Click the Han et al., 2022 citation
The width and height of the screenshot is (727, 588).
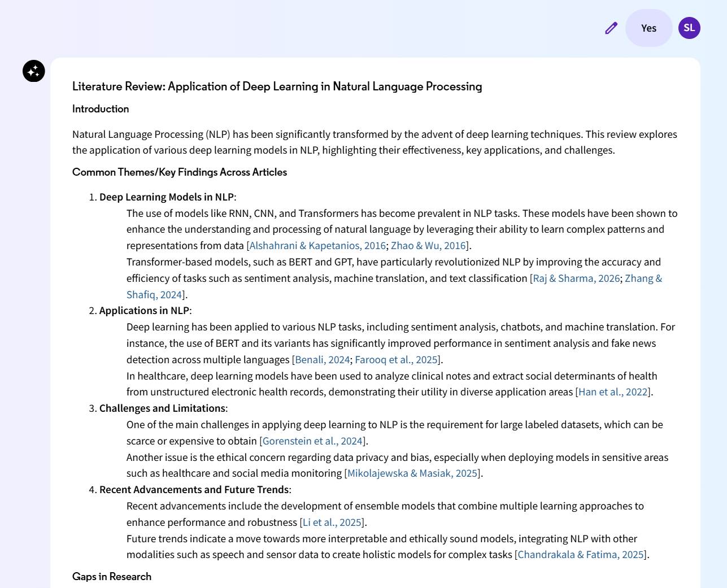click(x=613, y=392)
